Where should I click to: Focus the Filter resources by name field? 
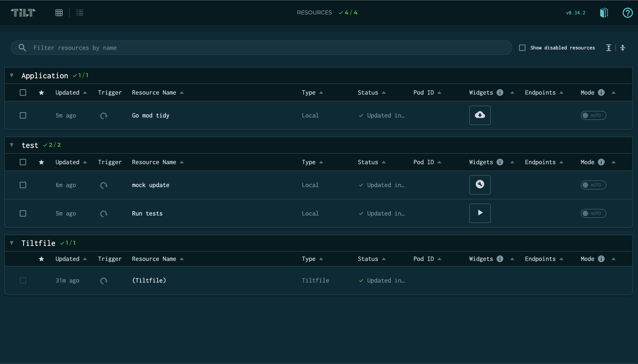(x=261, y=48)
